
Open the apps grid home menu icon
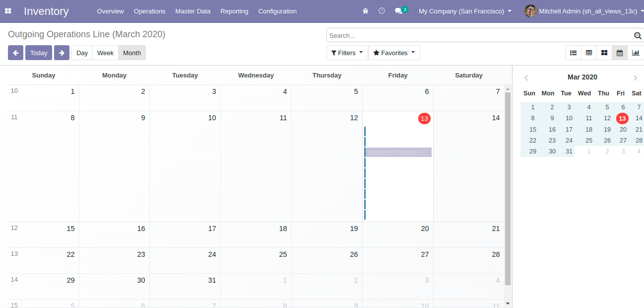[8, 11]
